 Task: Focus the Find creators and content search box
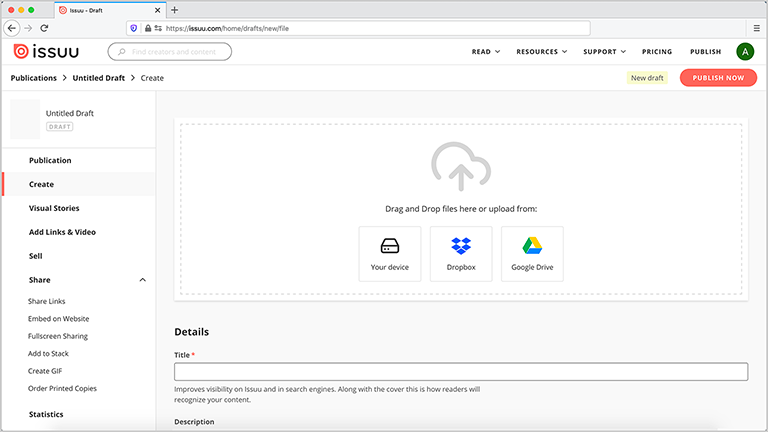click(170, 51)
